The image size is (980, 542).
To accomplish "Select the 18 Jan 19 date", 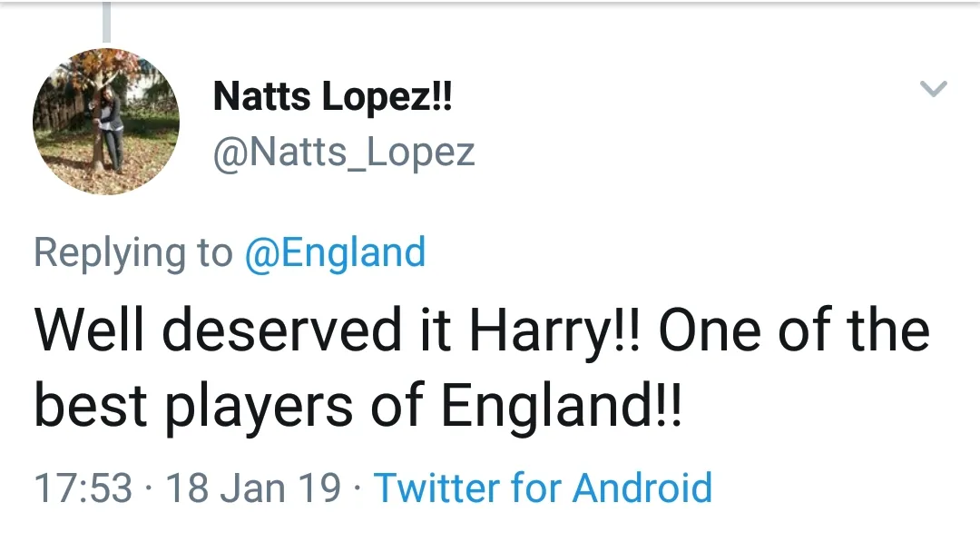I will (x=254, y=488).
